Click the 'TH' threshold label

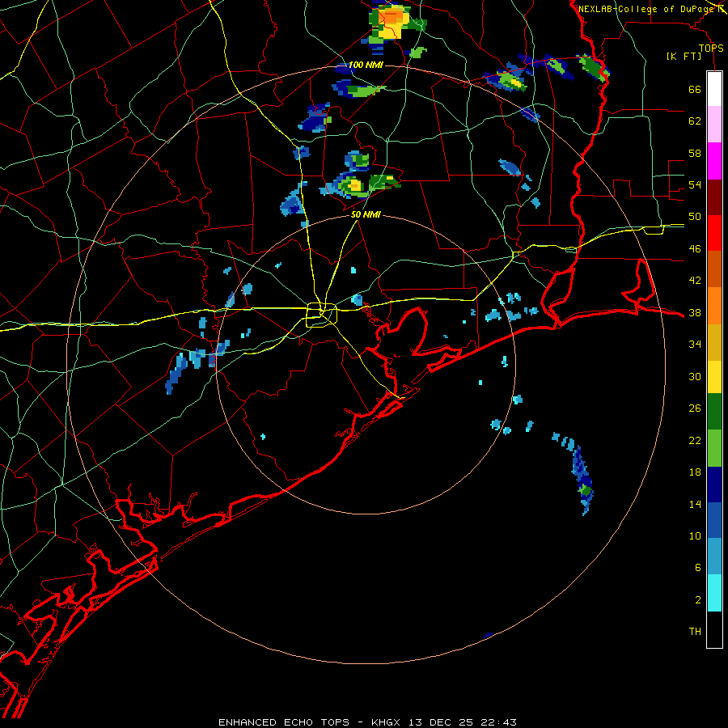(695, 632)
